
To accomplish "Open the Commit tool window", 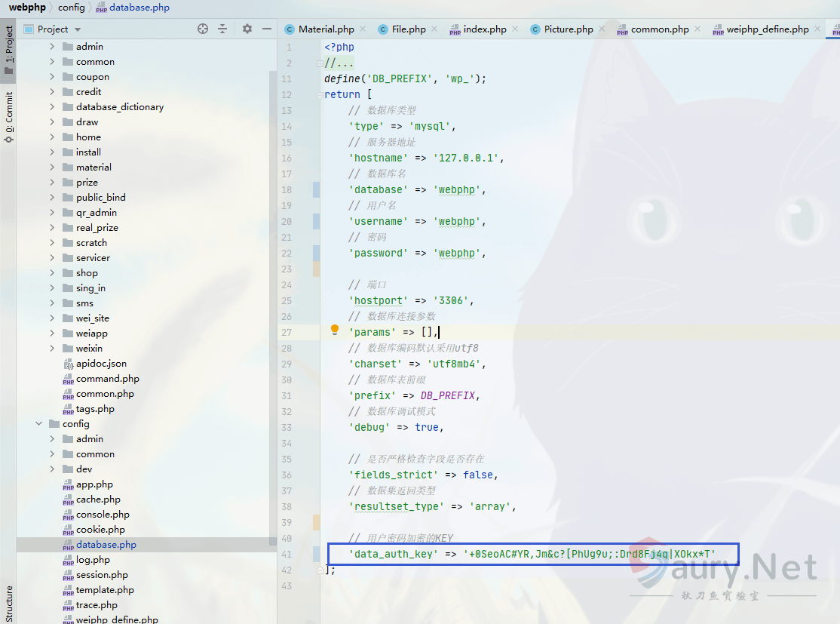I will (8, 117).
